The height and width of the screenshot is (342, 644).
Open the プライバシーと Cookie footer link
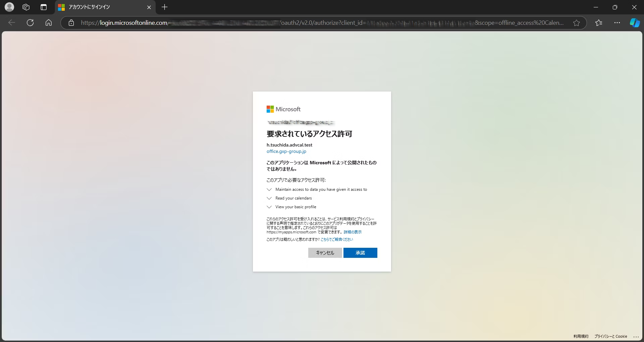(x=611, y=336)
